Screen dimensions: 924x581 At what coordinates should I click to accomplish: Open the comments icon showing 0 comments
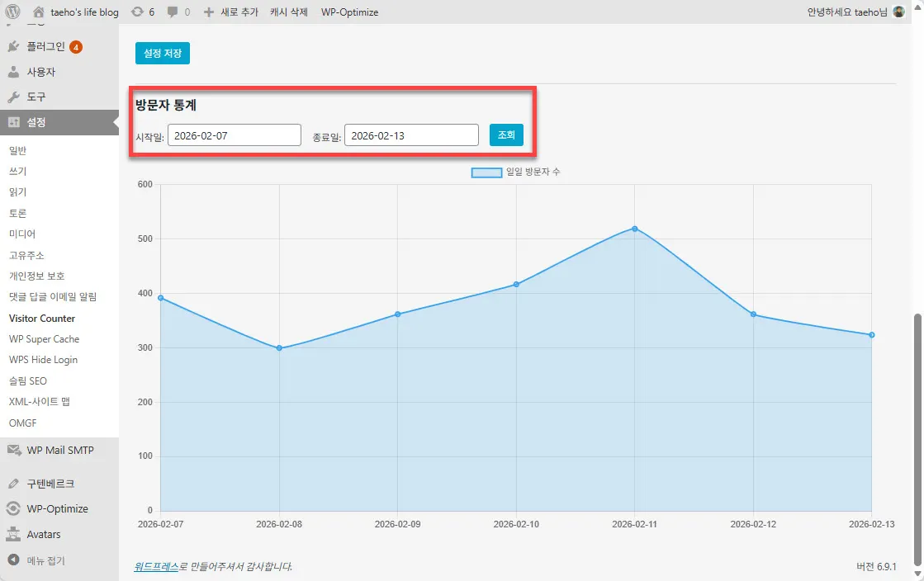tap(178, 12)
